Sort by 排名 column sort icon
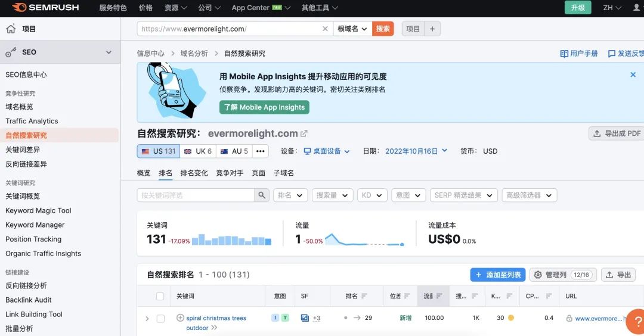 [364, 296]
